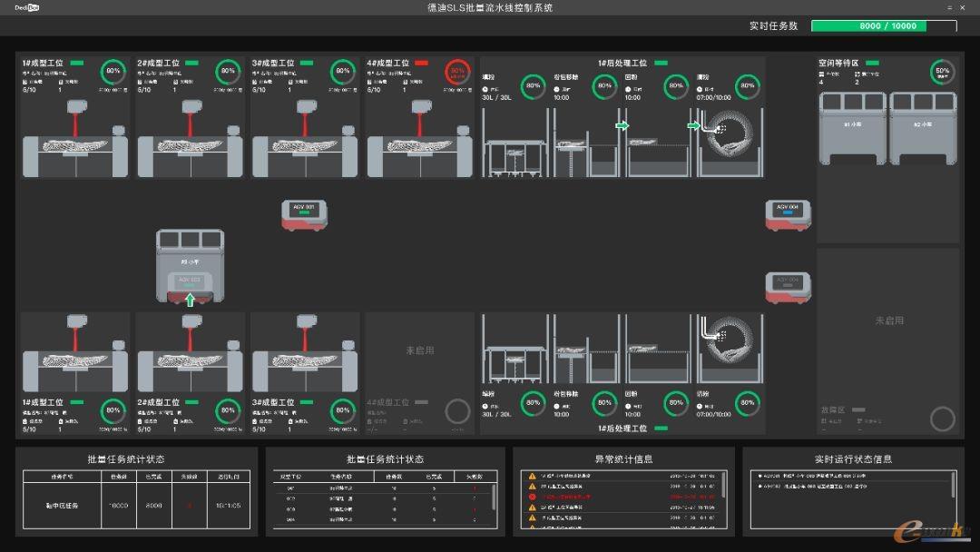
Task: Click the scrollbar of the 实时运行状态信息 list
Action: [953, 487]
